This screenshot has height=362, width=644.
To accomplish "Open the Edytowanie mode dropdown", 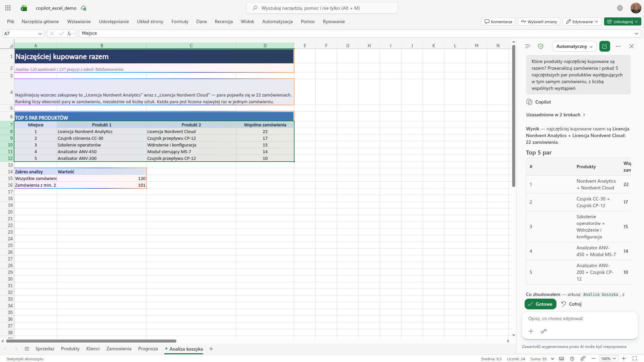I will [582, 21].
